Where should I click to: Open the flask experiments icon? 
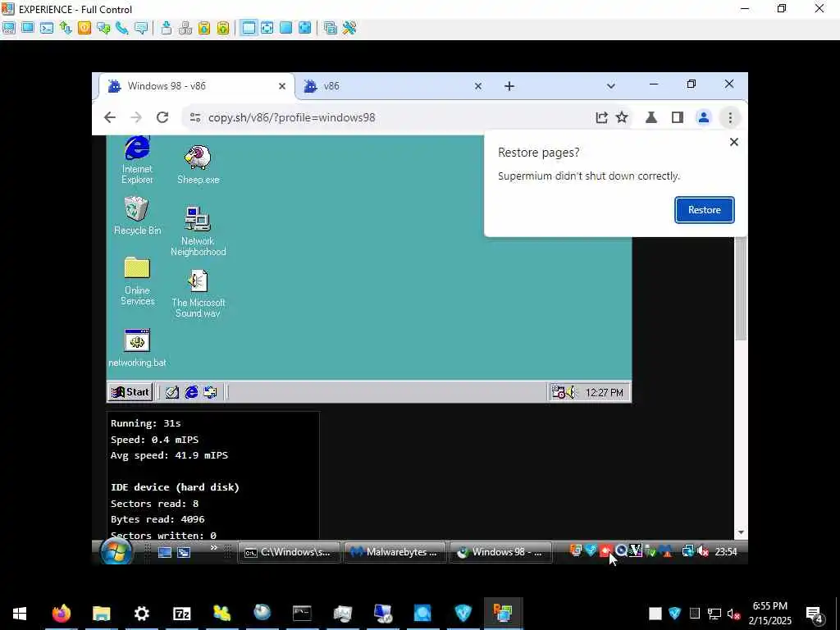click(651, 117)
